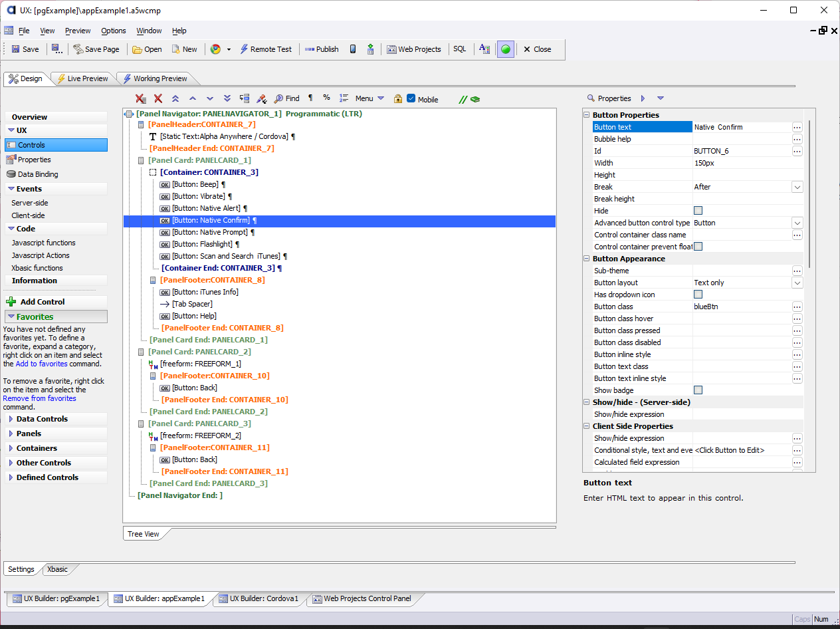This screenshot has width=840, height=629.
Task: Click the green arrow download icon
Action: (x=370, y=49)
